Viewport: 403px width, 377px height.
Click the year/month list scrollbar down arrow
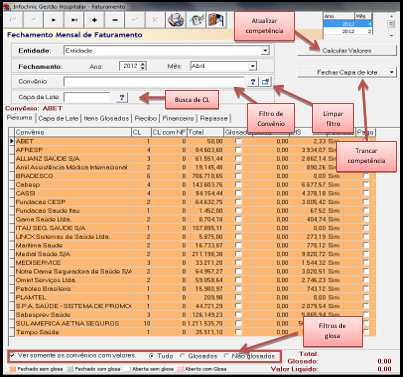coord(391,36)
